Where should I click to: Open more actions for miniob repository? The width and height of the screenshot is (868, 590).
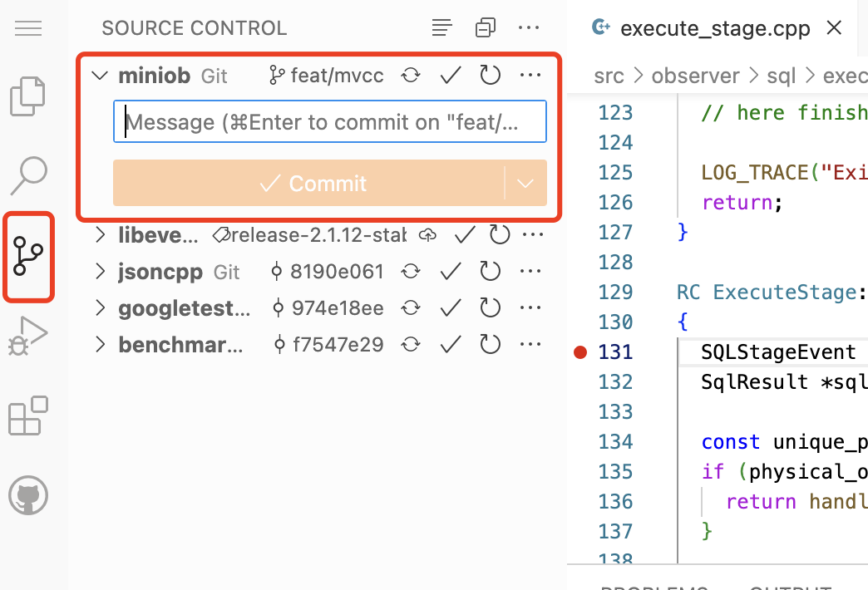[x=530, y=76]
